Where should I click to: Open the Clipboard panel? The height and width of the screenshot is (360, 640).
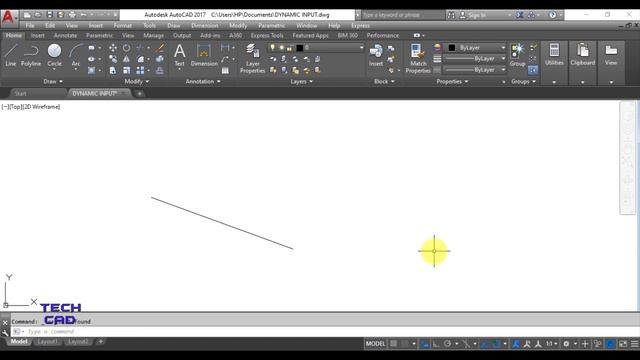coord(582,55)
